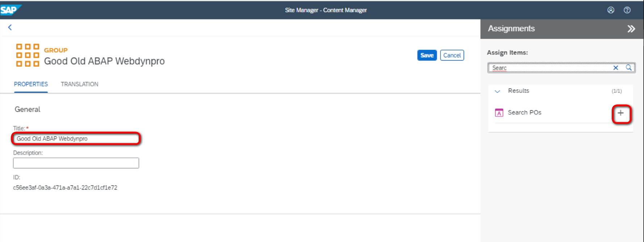
Task: Focus the Description input field
Action: pos(76,163)
